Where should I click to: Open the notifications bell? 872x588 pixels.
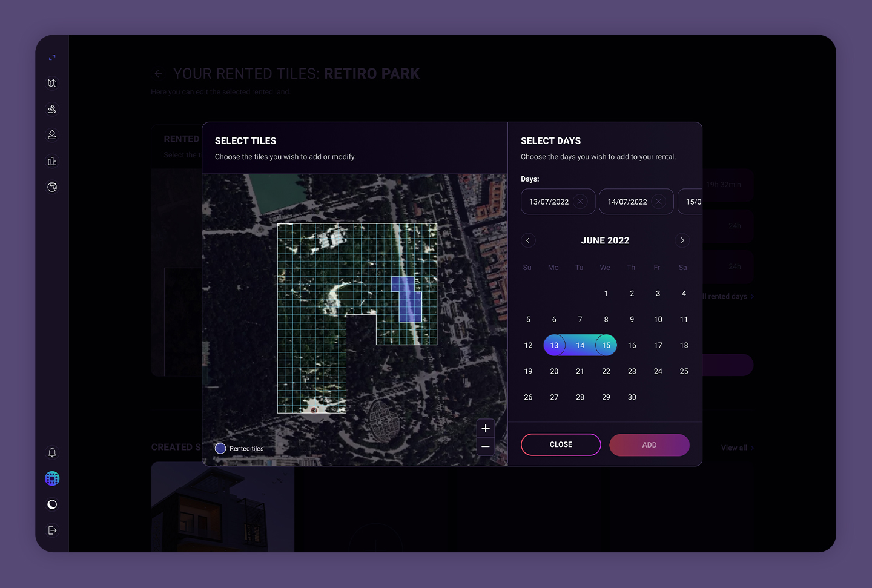coord(52,452)
